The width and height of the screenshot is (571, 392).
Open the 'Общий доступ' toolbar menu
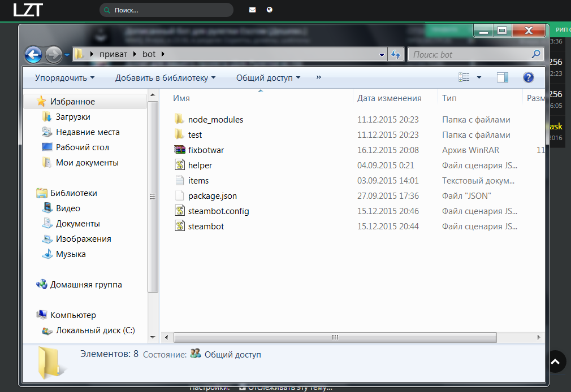[x=268, y=77]
